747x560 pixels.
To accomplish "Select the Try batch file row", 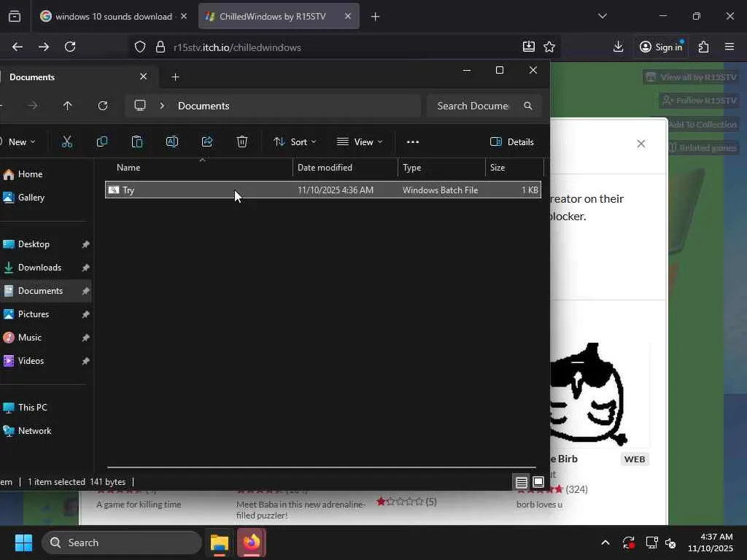I will [323, 190].
